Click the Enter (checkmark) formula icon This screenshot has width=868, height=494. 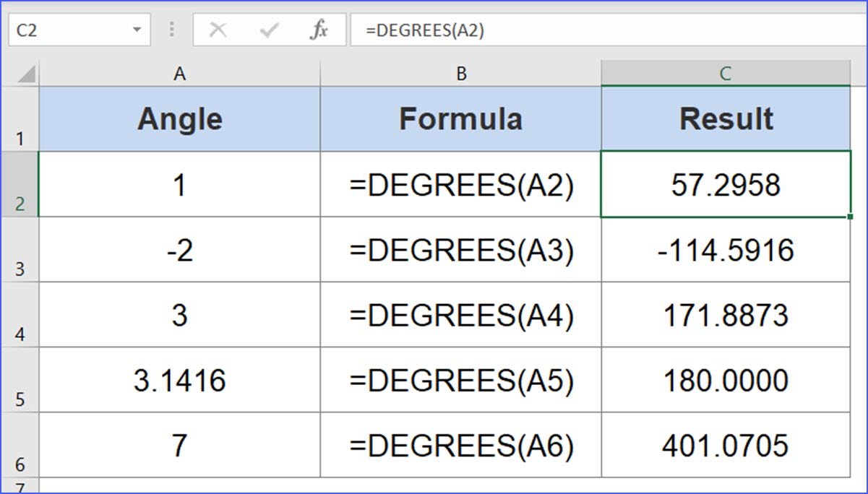pos(269,30)
